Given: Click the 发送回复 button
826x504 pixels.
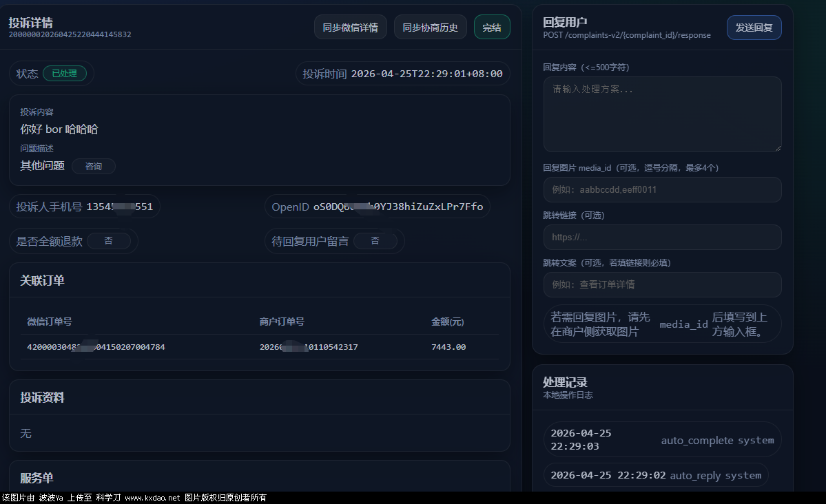Looking at the screenshot, I should [x=754, y=28].
